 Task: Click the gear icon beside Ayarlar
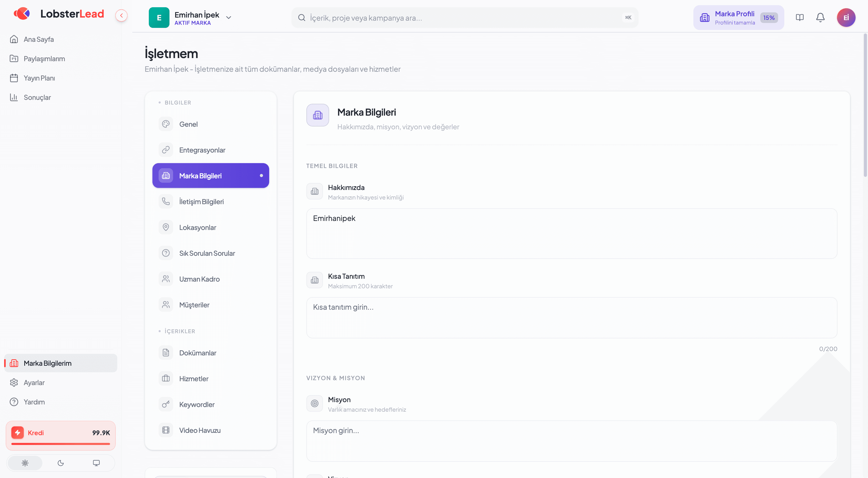[14, 383]
